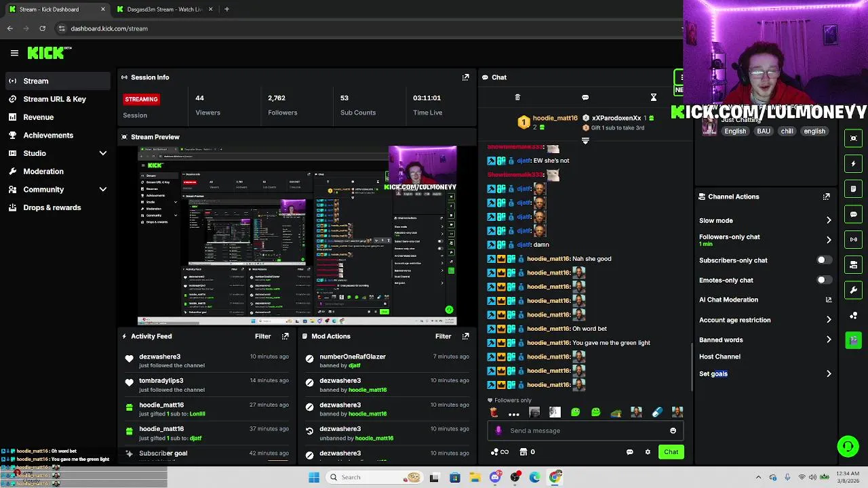The image size is (868, 488).
Task: Click the shop icon below message box
Action: pos(524,452)
